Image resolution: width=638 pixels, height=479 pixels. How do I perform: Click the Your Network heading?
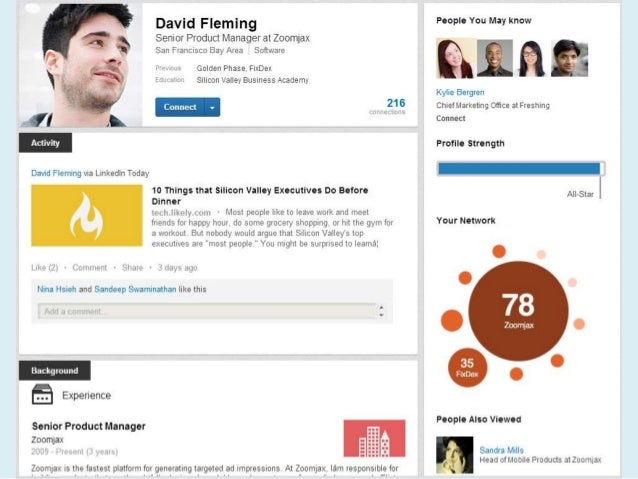coord(466,221)
